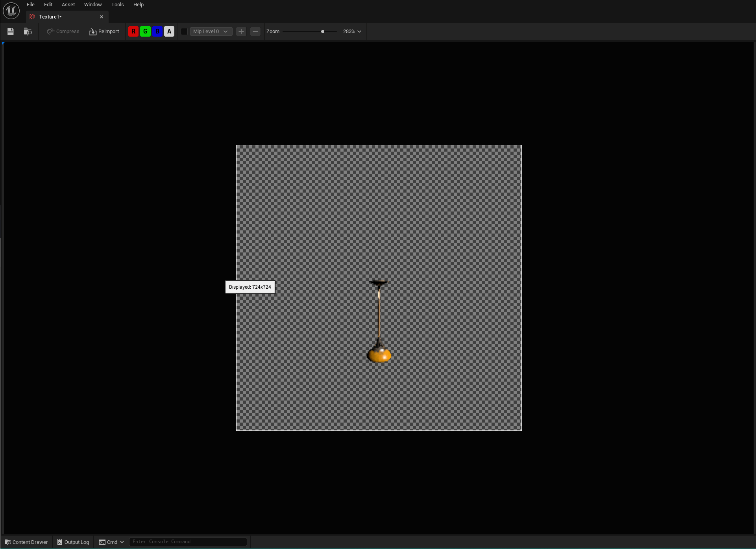Close the Texture1 tab

(x=102, y=17)
